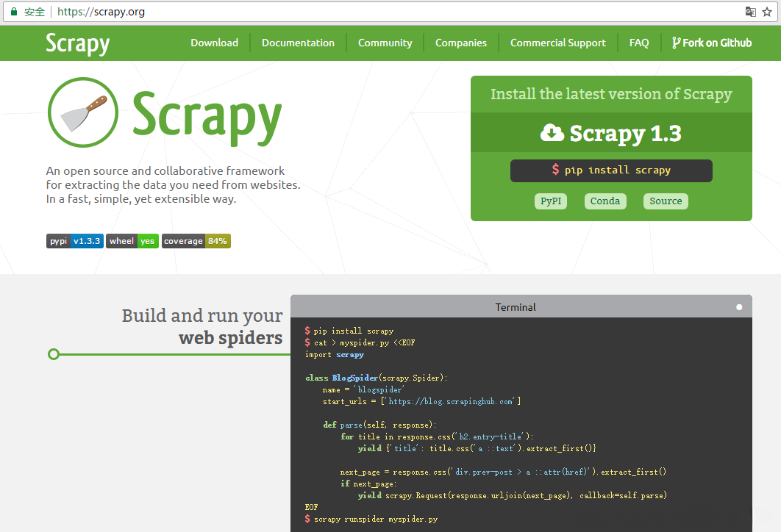The image size is (781, 532).
Task: Click the PyPI button
Action: pos(550,201)
